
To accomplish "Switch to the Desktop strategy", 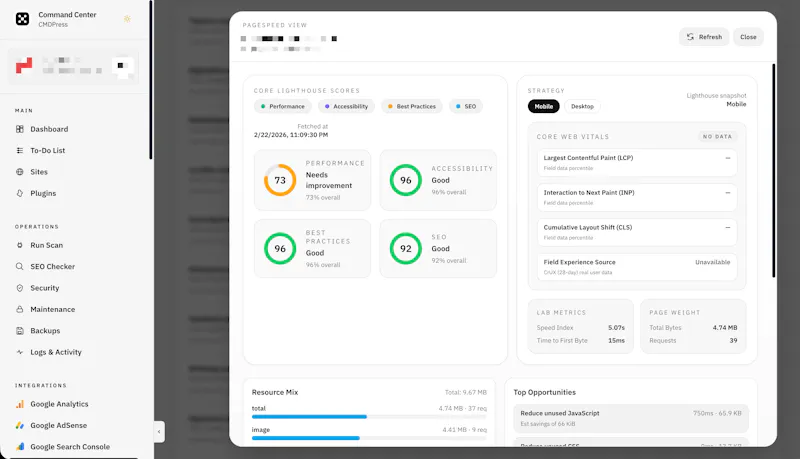I will point(582,107).
